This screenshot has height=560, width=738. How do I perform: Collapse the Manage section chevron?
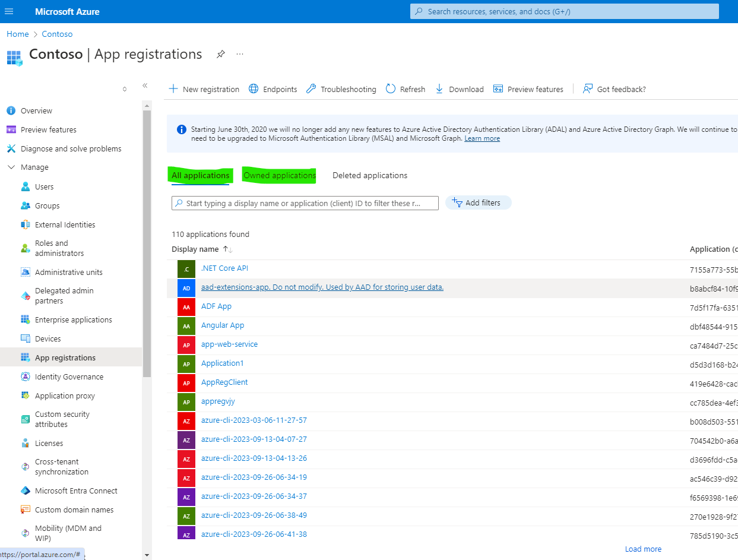(x=12, y=167)
